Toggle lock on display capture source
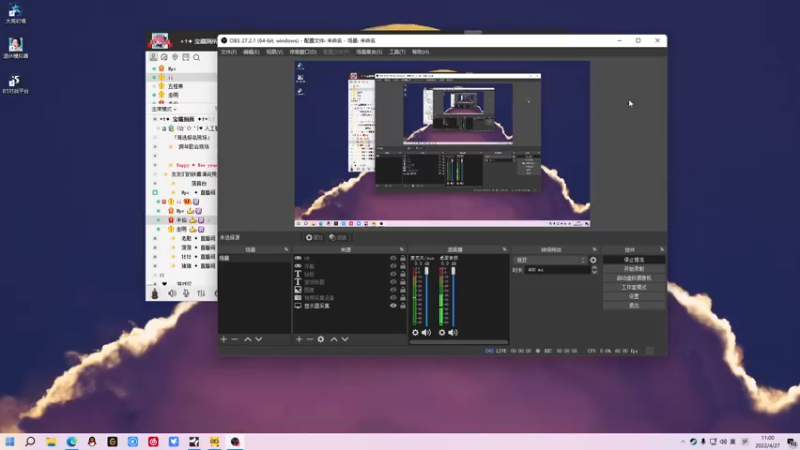Viewport: 800px width, 450px height. tap(403, 306)
